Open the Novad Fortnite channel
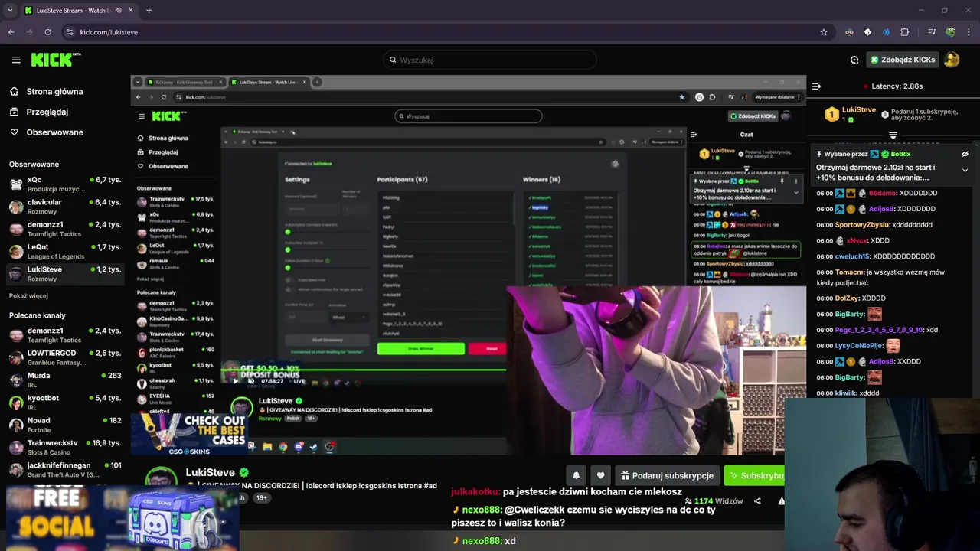This screenshot has width=980, height=551. click(x=65, y=424)
